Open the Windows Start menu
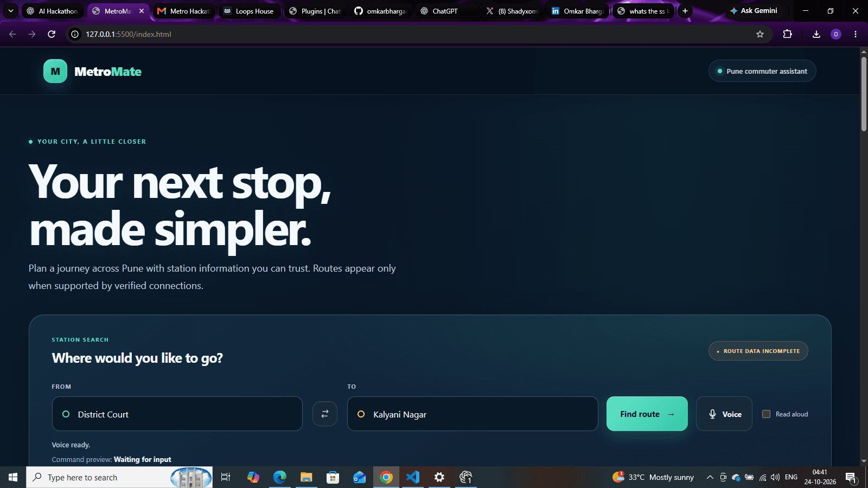The height and width of the screenshot is (488, 868). [13, 477]
